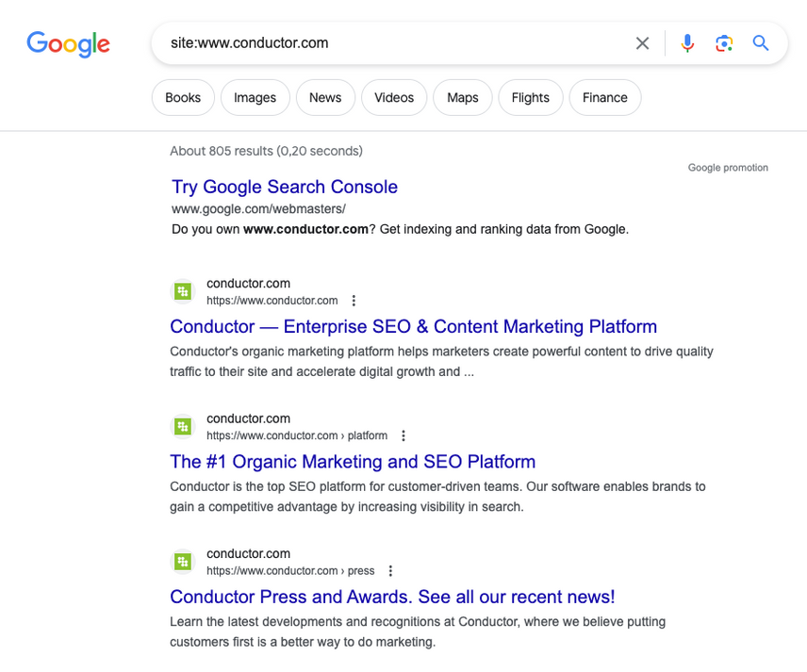
Task: Switch to the Videos filter tab
Action: pyautogui.click(x=394, y=97)
